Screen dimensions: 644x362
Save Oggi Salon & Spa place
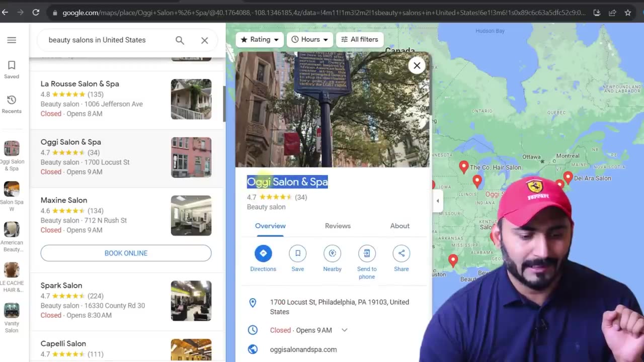coord(298,258)
